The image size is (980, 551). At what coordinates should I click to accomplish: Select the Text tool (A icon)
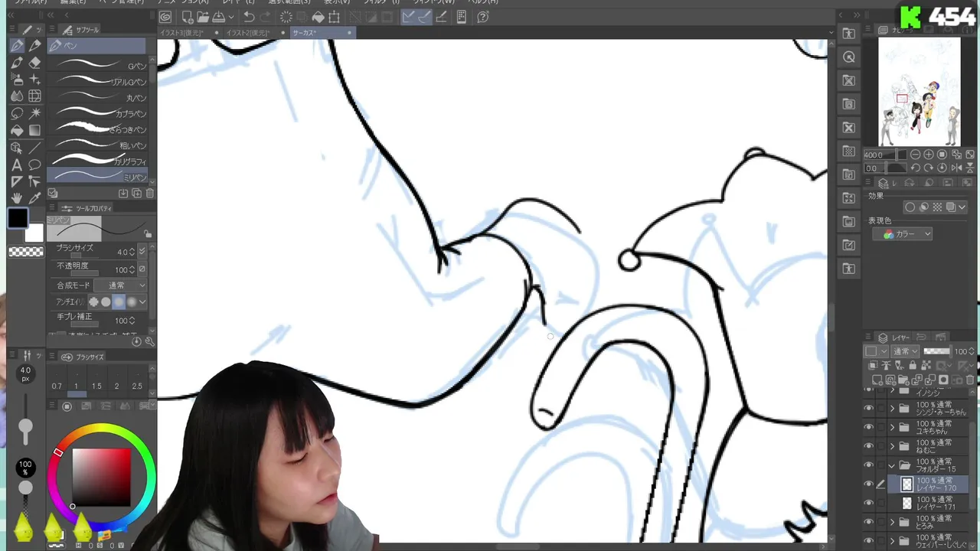17,165
